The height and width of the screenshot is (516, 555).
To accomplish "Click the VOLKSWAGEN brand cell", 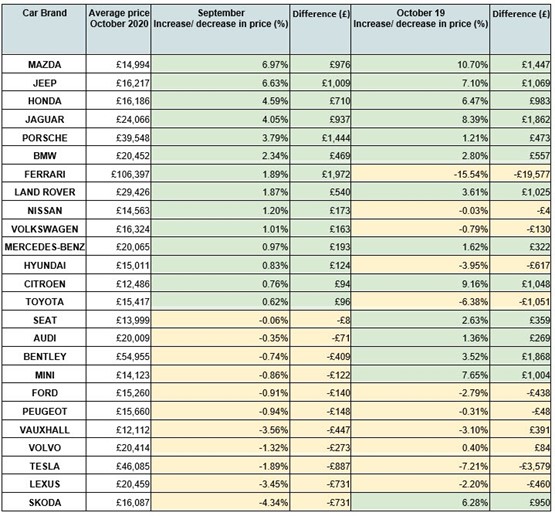I will point(44,229).
